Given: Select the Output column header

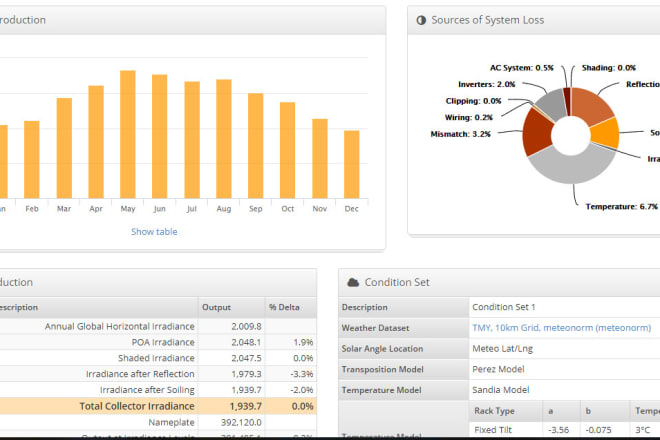Looking at the screenshot, I should [x=231, y=307].
